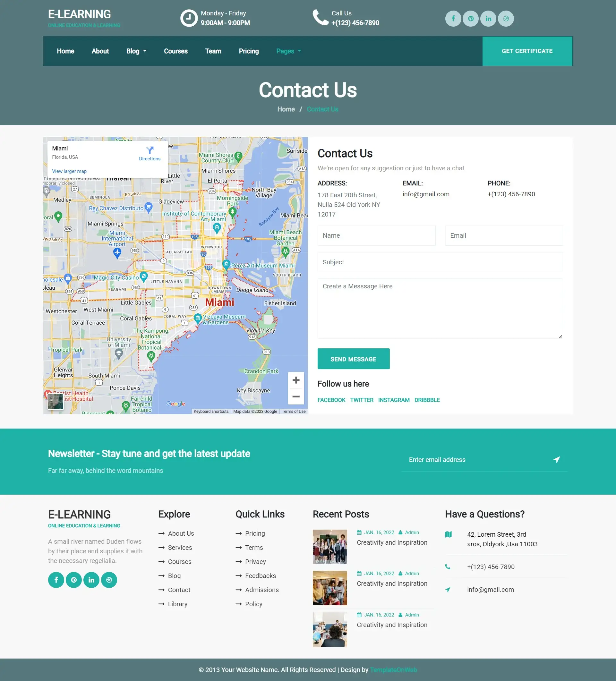Image resolution: width=616 pixels, height=681 pixels.
Task: Click the GET CERTIFICATE button
Action: pyautogui.click(x=527, y=51)
